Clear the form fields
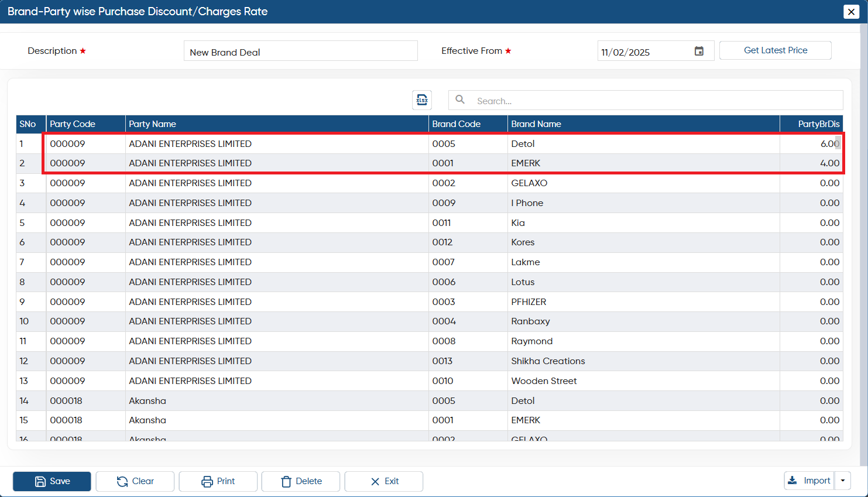 pyautogui.click(x=135, y=481)
